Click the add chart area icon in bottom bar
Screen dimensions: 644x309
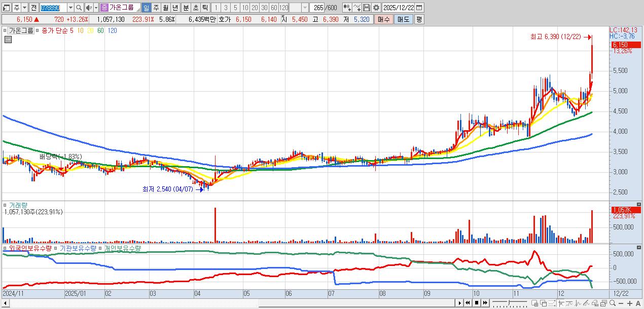point(534,303)
